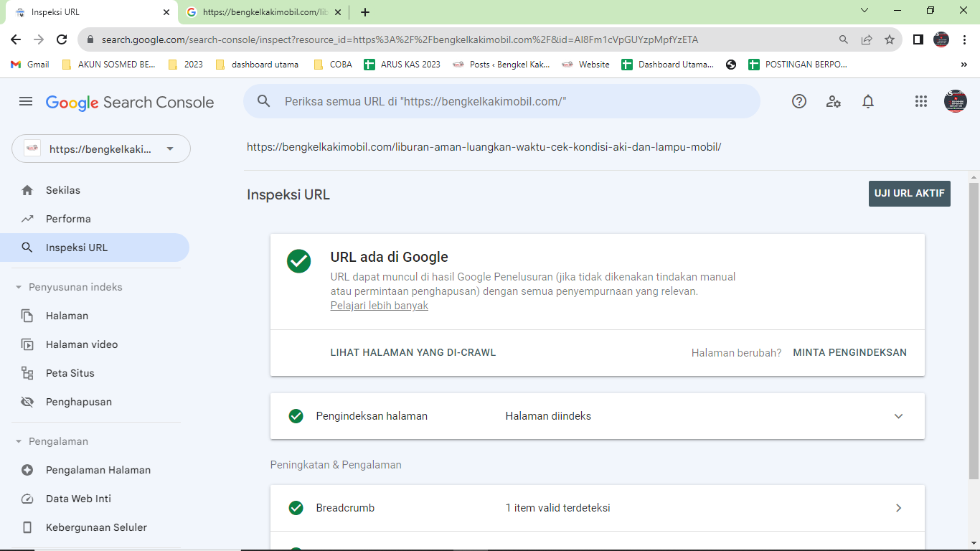Click the magnifier icon in the URL search bar

tap(264, 102)
